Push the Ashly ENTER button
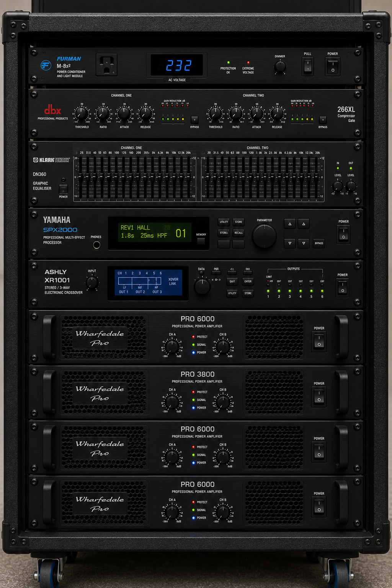Viewport: 392px width, 588px height. coord(248,281)
